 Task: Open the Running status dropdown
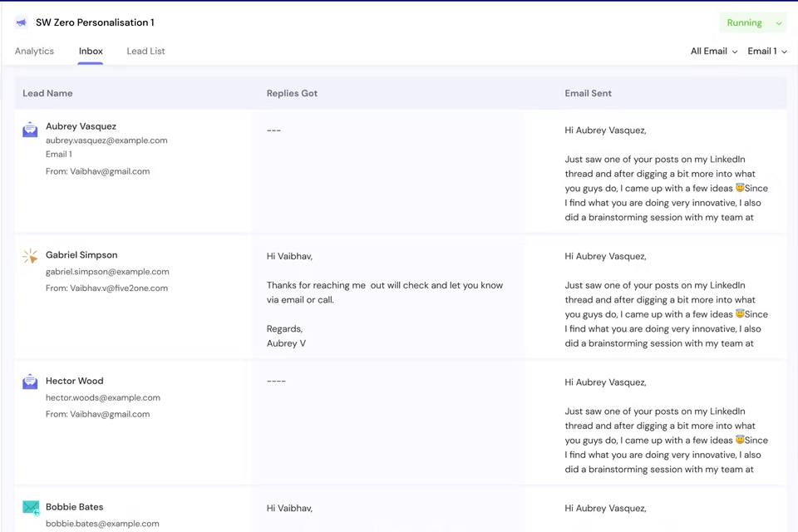click(753, 22)
